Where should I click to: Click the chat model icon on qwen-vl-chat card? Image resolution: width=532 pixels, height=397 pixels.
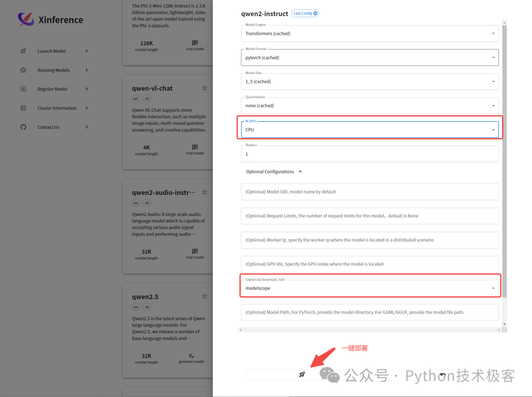(195, 147)
